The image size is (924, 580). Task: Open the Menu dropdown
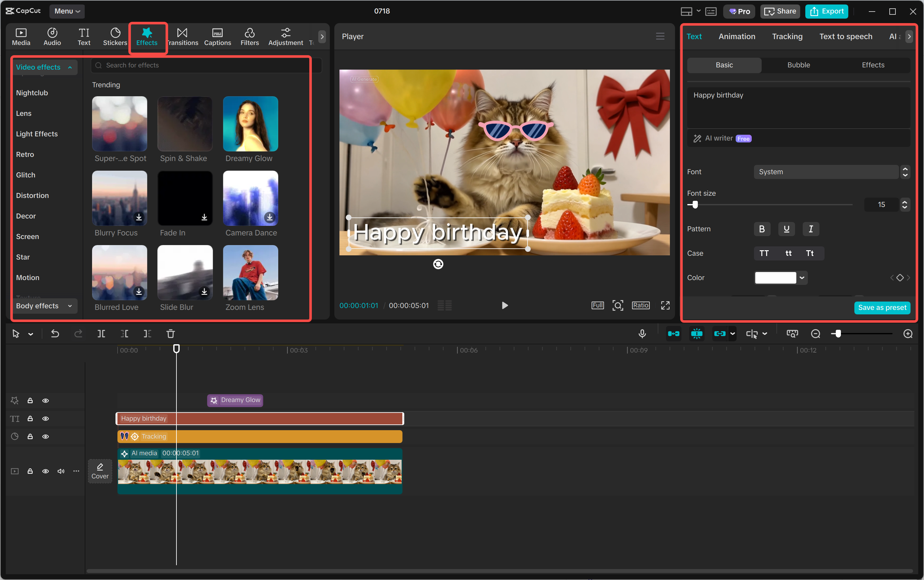tap(67, 11)
